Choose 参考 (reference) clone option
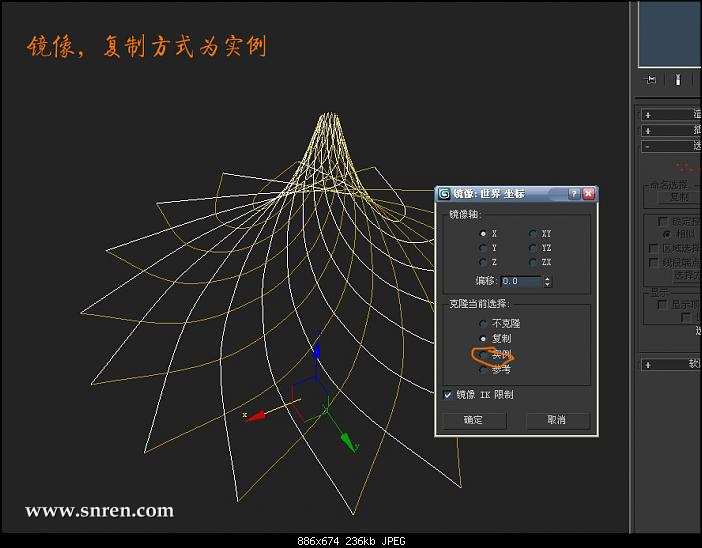702x548 pixels. pos(483,370)
